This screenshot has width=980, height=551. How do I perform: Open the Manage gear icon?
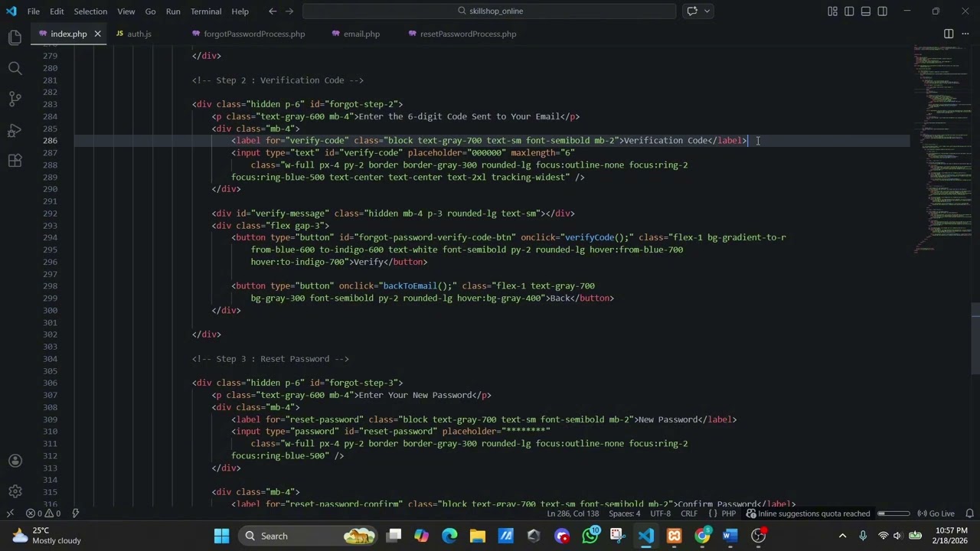point(15,491)
